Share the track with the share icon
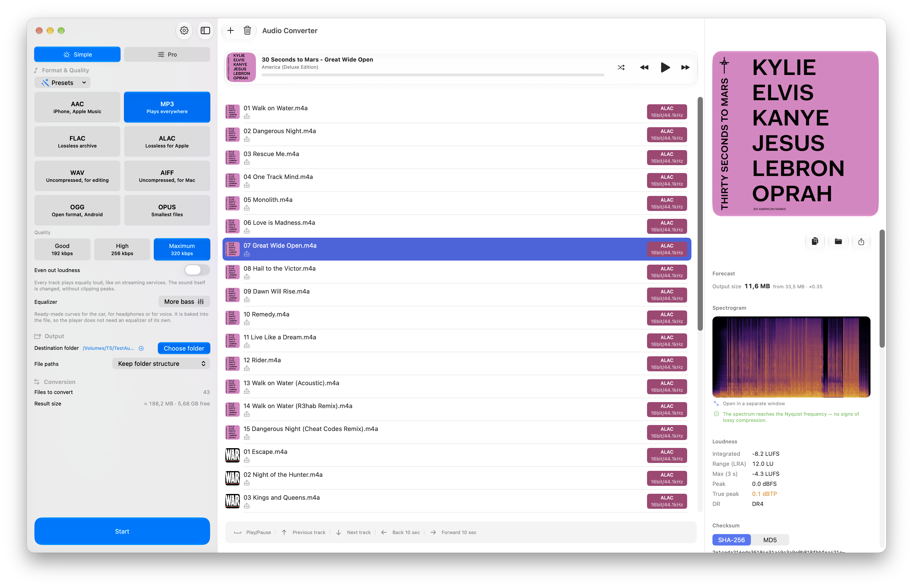913x588 pixels. coord(861,241)
